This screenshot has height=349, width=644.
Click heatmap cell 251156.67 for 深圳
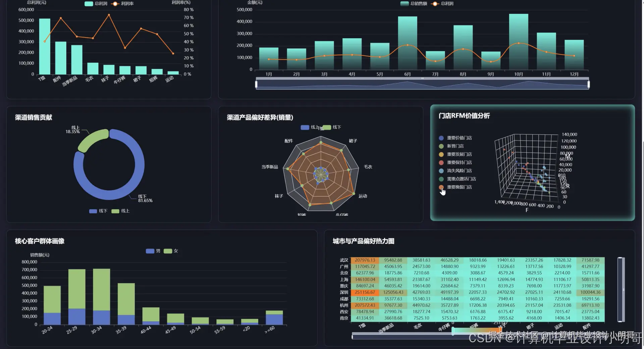coord(365,292)
